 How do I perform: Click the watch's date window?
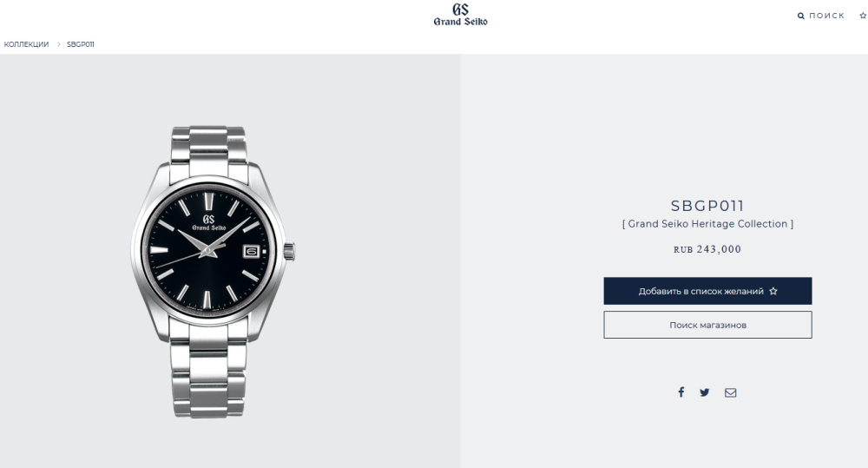pos(251,252)
